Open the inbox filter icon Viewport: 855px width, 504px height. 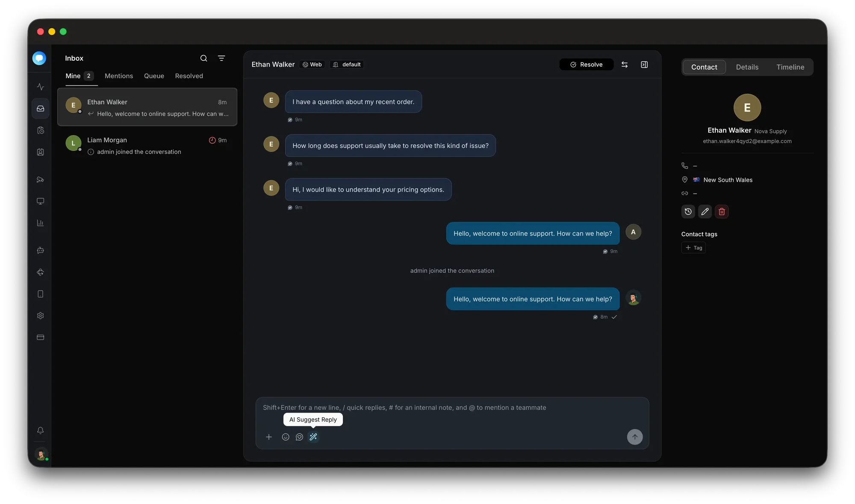pos(221,58)
